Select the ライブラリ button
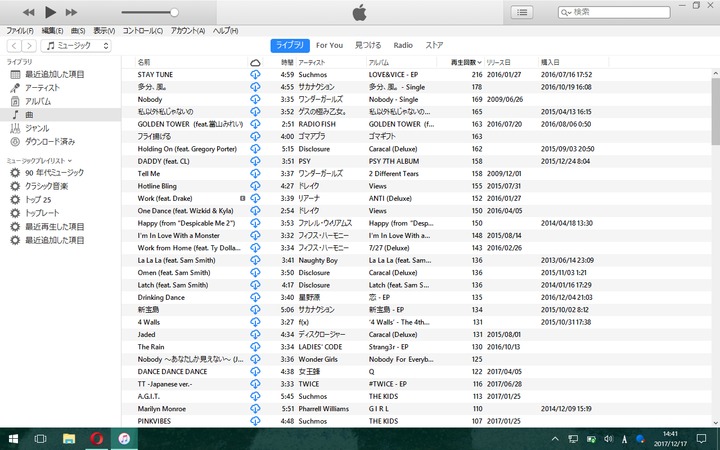This screenshot has height=450, width=720. pyautogui.click(x=289, y=46)
